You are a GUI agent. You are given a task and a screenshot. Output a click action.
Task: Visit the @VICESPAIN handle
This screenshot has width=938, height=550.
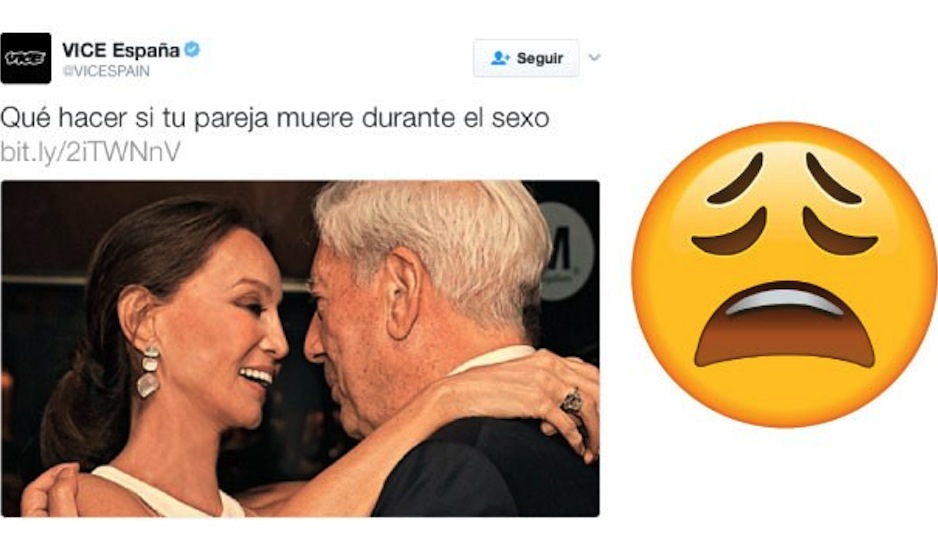tap(106, 71)
